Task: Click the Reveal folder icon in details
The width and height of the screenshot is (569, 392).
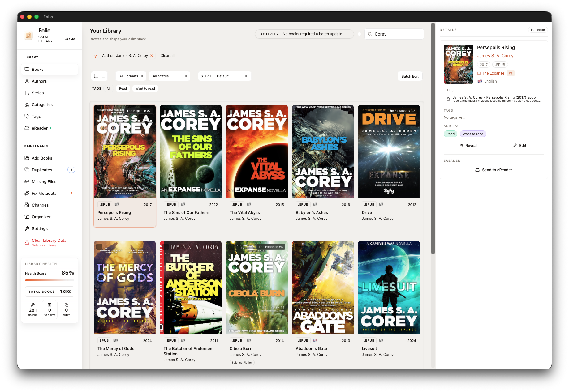Action: point(461,146)
